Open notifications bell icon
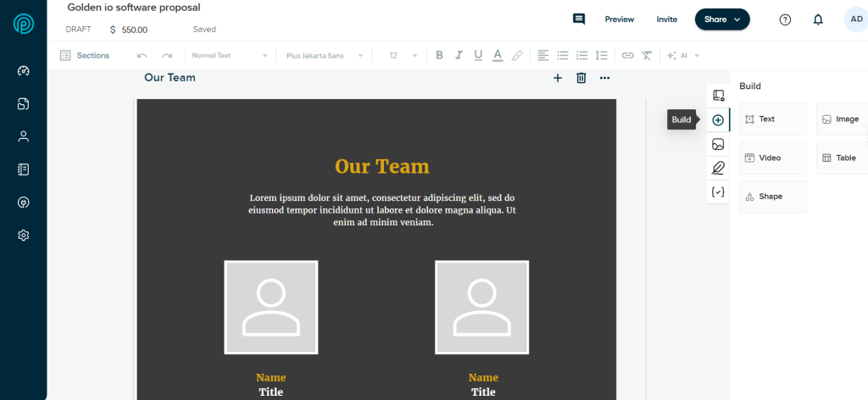This screenshot has height=400, width=868. pos(818,19)
